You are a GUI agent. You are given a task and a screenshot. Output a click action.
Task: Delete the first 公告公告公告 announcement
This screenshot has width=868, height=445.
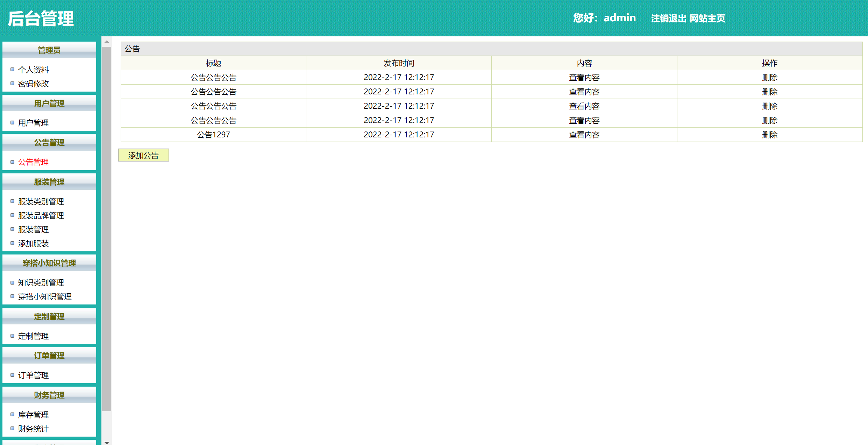pyautogui.click(x=770, y=77)
